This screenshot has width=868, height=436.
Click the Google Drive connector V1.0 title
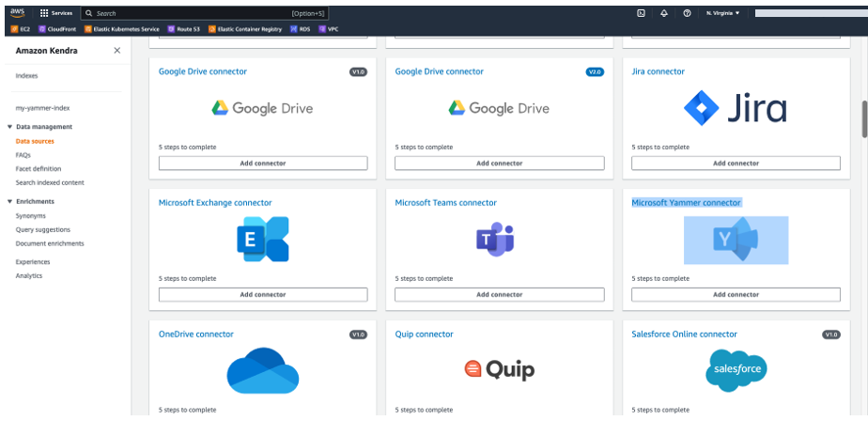click(x=203, y=71)
